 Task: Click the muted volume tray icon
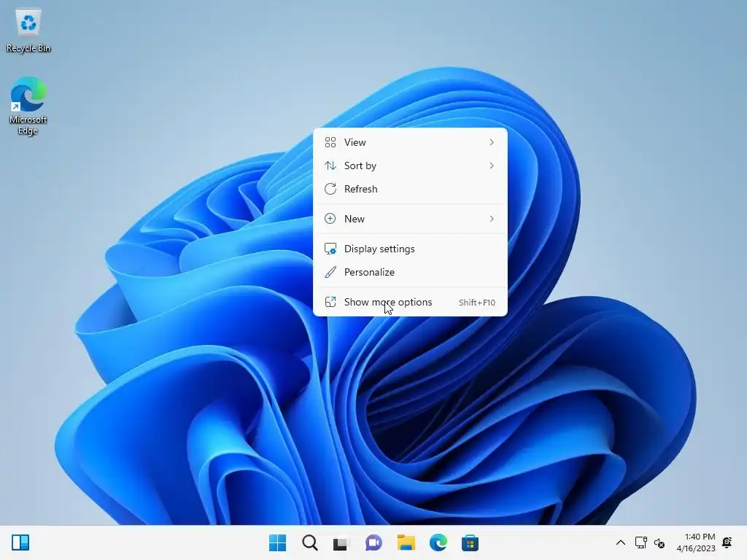[659, 542]
